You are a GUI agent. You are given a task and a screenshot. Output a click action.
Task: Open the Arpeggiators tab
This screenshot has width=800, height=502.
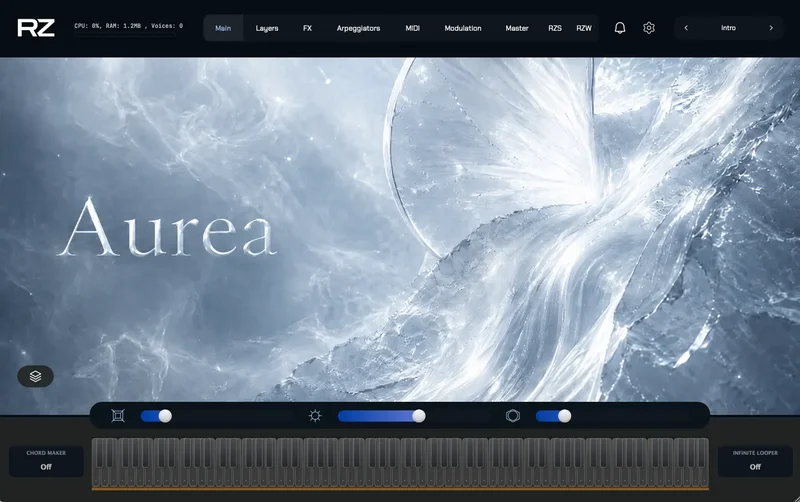coord(358,28)
